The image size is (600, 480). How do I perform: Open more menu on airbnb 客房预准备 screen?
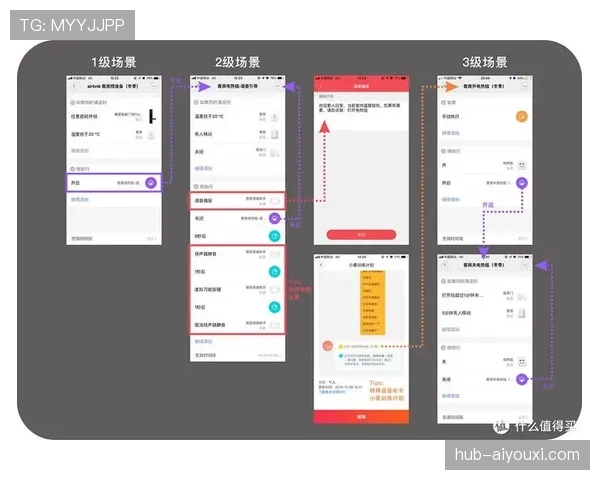[154, 86]
